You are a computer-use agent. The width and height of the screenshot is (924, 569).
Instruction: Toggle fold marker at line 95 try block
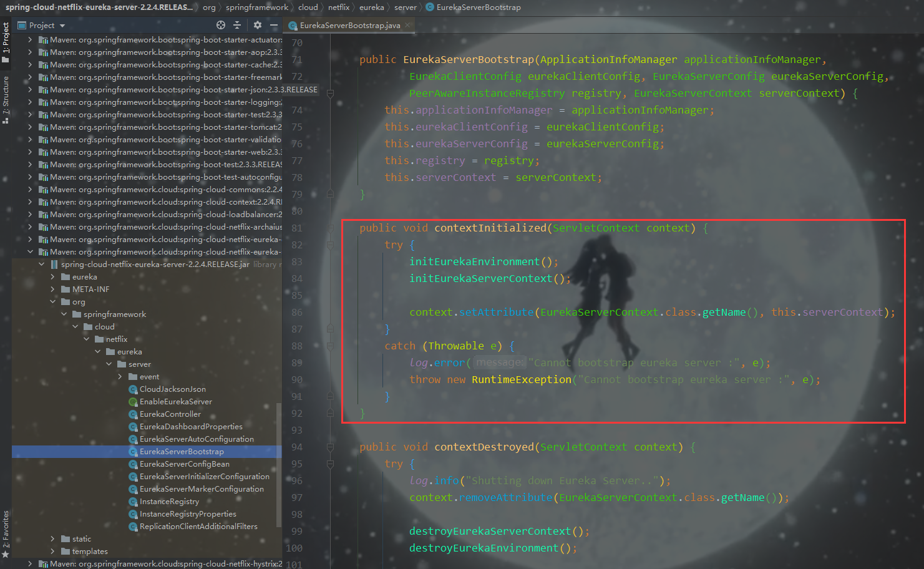tap(330, 464)
